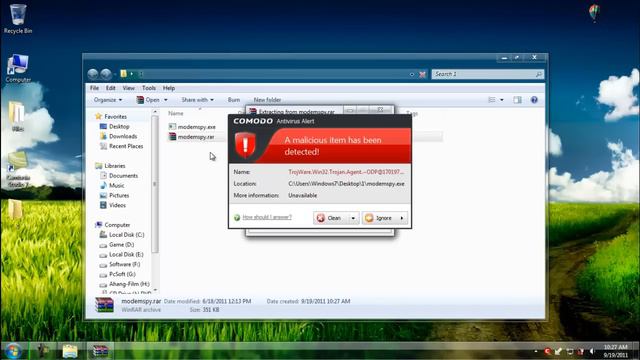
Task: Open the Tools menu
Action: (x=149, y=88)
